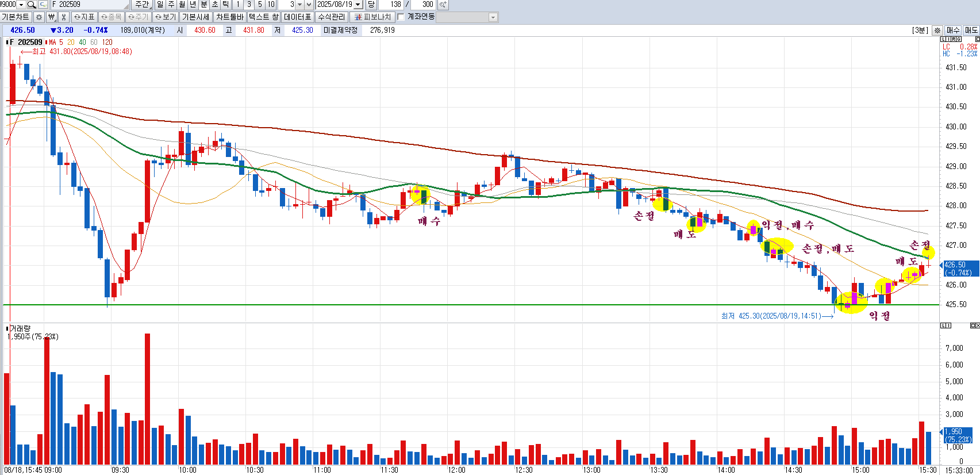The image size is (980, 475).
Task: Click the 매수 buy button
Action: coord(953,30)
